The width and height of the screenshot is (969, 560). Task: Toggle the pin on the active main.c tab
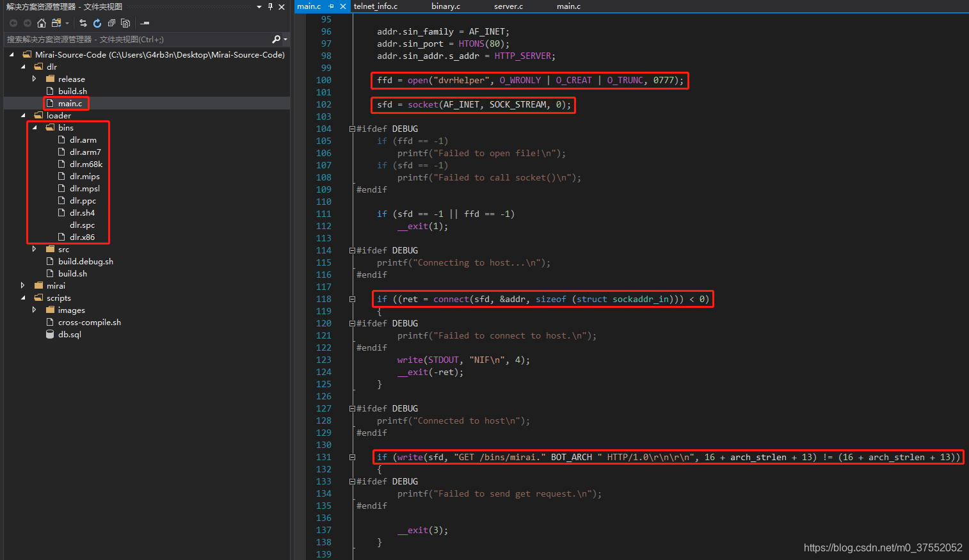click(x=331, y=6)
